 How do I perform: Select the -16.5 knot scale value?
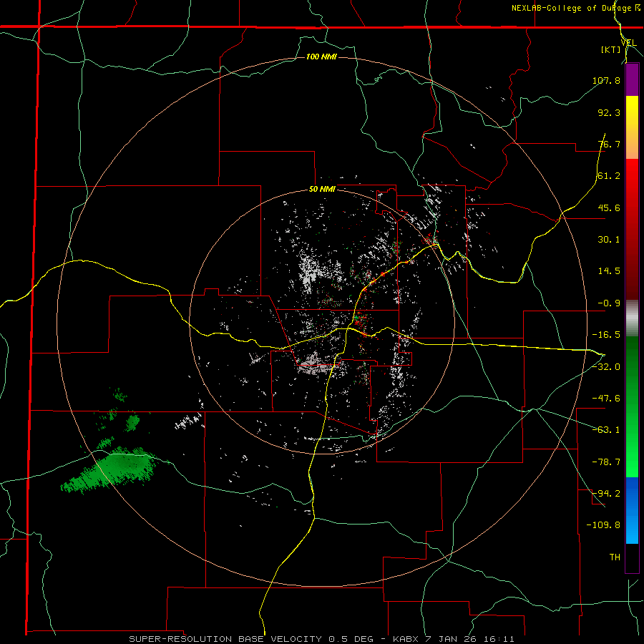coord(606,335)
